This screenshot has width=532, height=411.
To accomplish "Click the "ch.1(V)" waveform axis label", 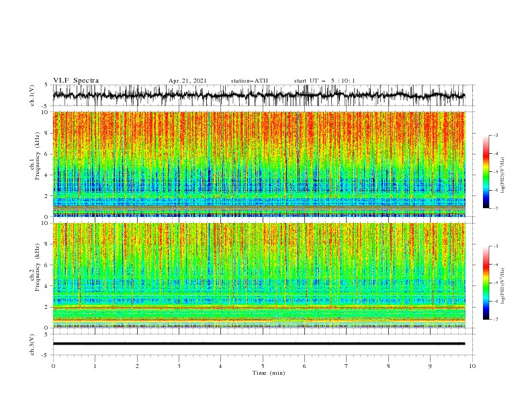I will pos(32,95).
